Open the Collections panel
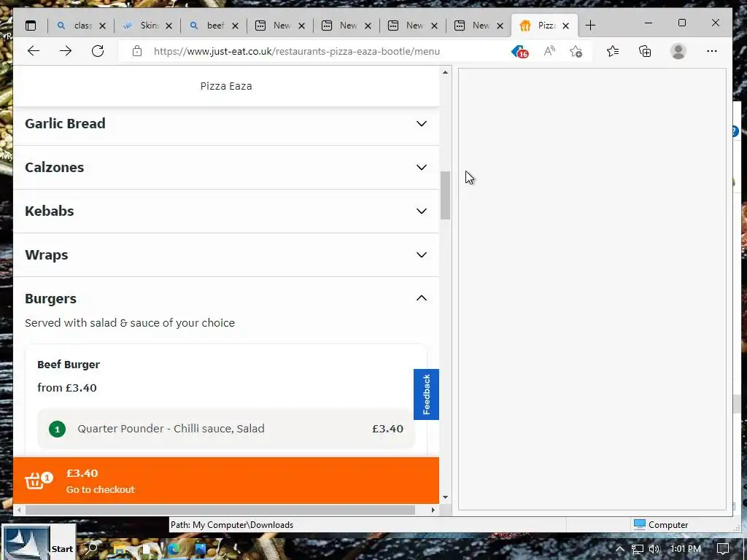 pyautogui.click(x=645, y=52)
